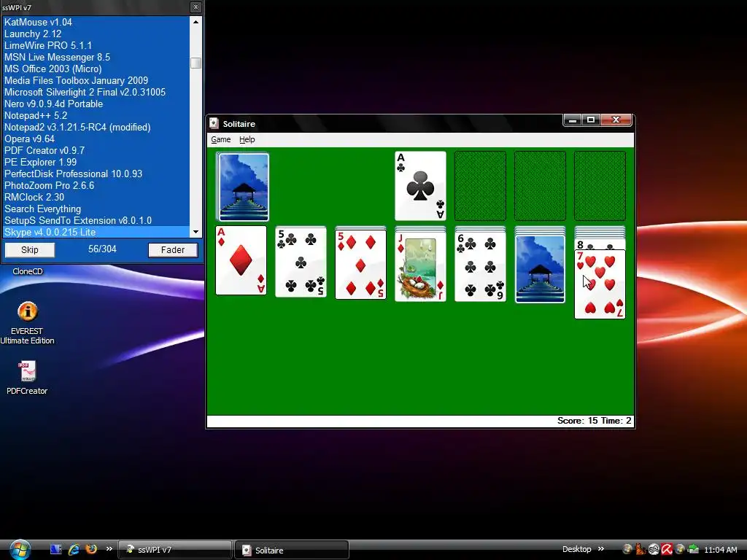Click the Solitaire title bar icon
Image resolution: width=747 pixels, height=560 pixels.
214,123
